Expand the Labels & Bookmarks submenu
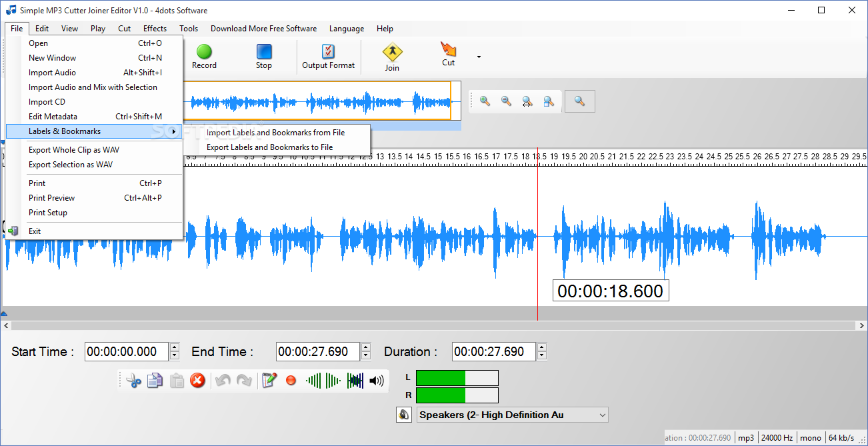 pyautogui.click(x=94, y=131)
